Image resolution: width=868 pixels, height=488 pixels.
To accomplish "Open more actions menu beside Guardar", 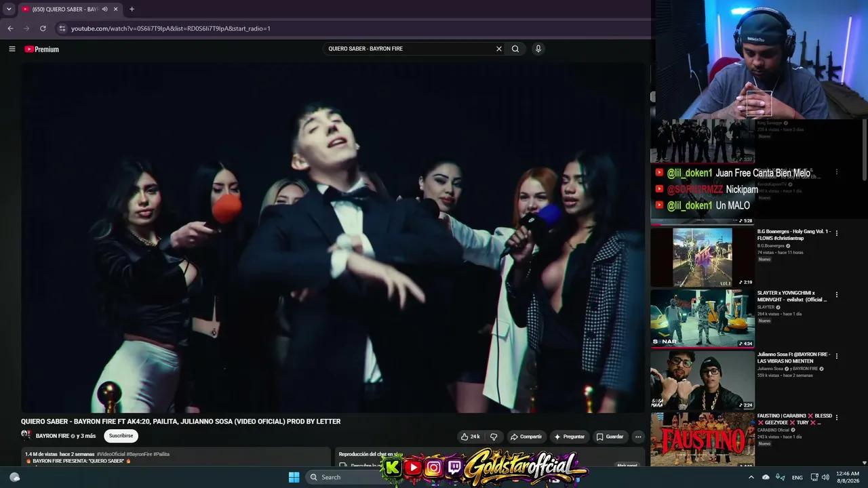I will (x=638, y=436).
